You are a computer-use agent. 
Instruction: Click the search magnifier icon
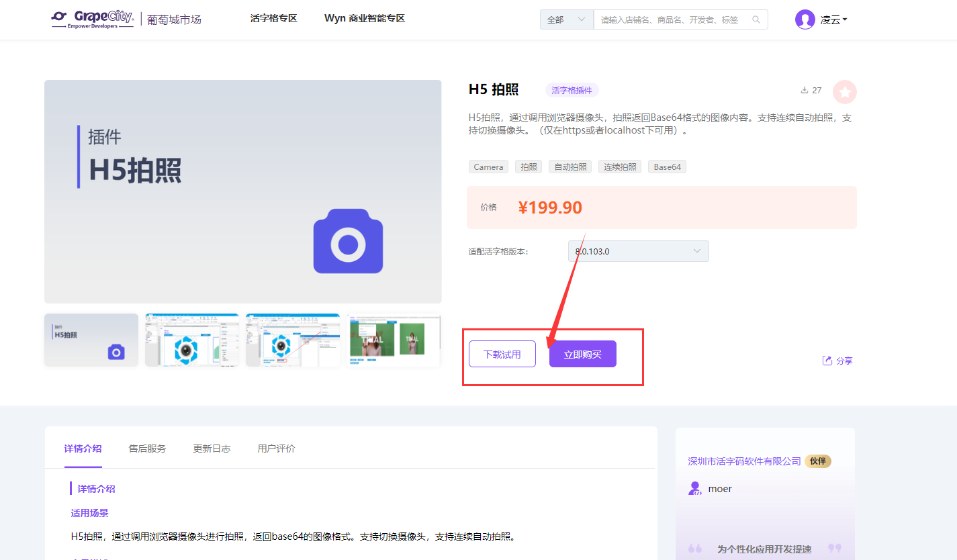pyautogui.click(x=757, y=20)
